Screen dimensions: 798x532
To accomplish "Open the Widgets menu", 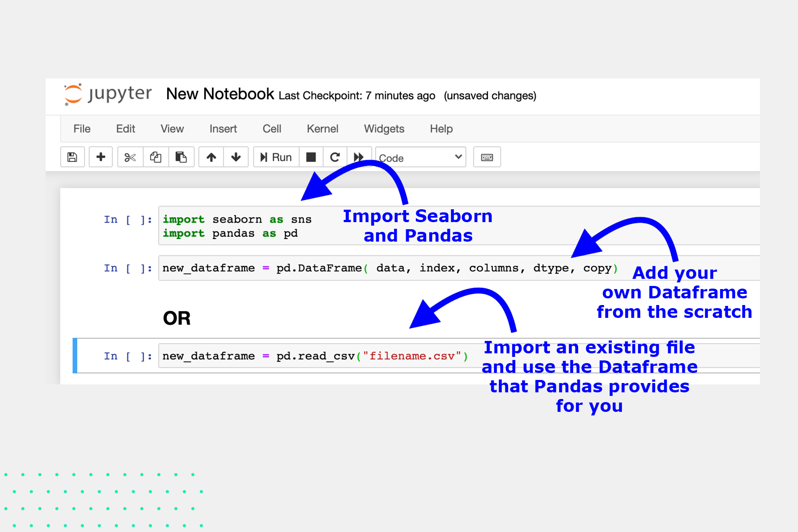I will [384, 129].
